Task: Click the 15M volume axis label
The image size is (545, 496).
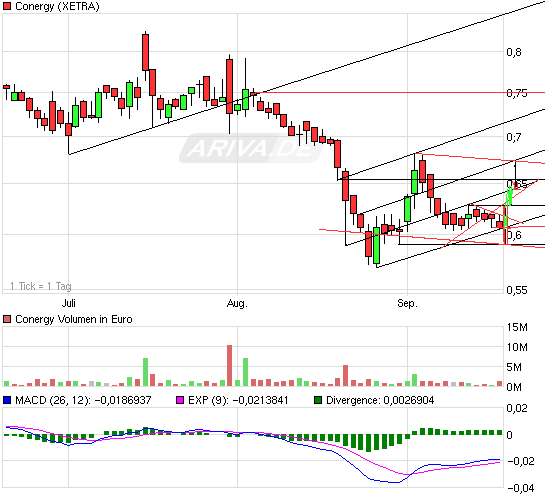Action: [x=517, y=327]
